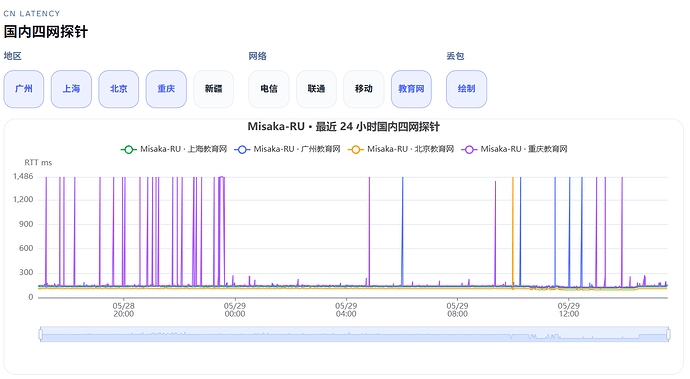Toggle the 绘制 packet loss button
Viewport: 690px width, 379px height.
[466, 89]
